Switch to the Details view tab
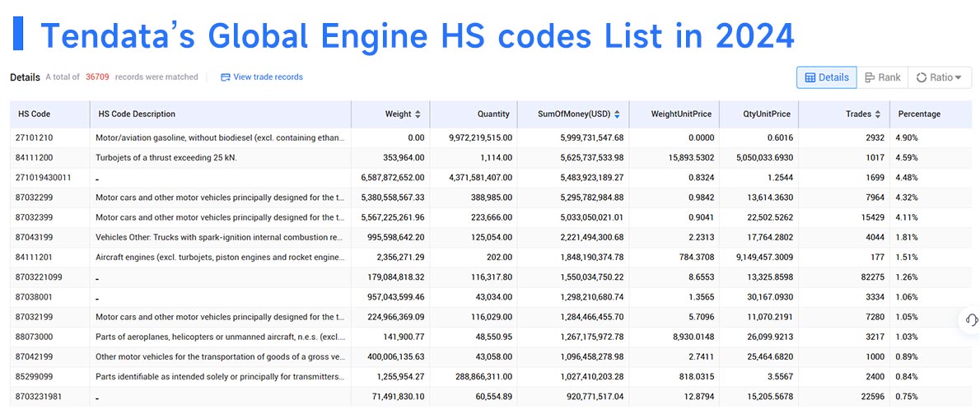 (827, 77)
